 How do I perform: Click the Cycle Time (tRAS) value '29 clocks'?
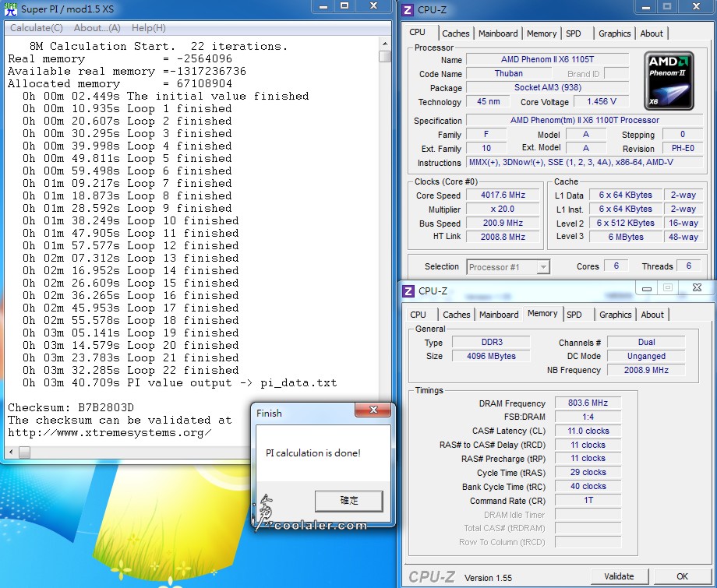[588, 473]
